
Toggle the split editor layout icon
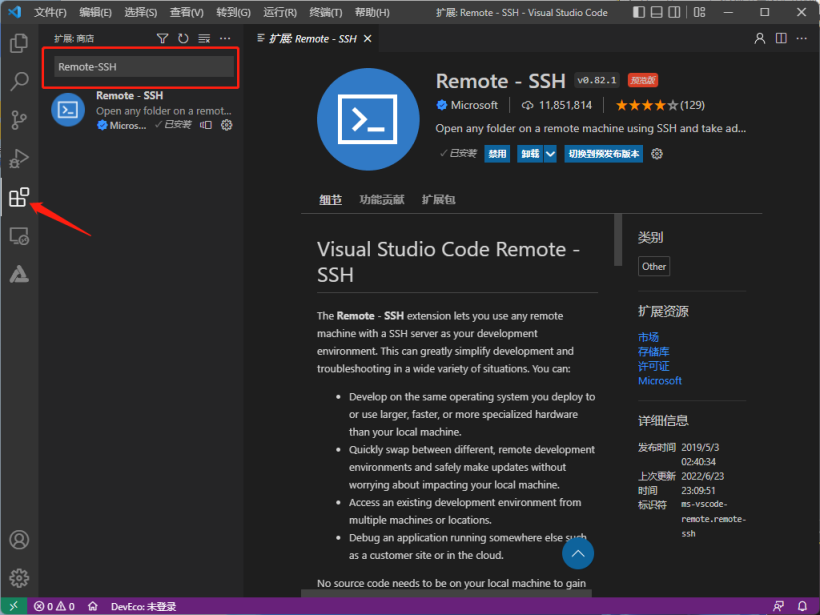pyautogui.click(x=781, y=38)
